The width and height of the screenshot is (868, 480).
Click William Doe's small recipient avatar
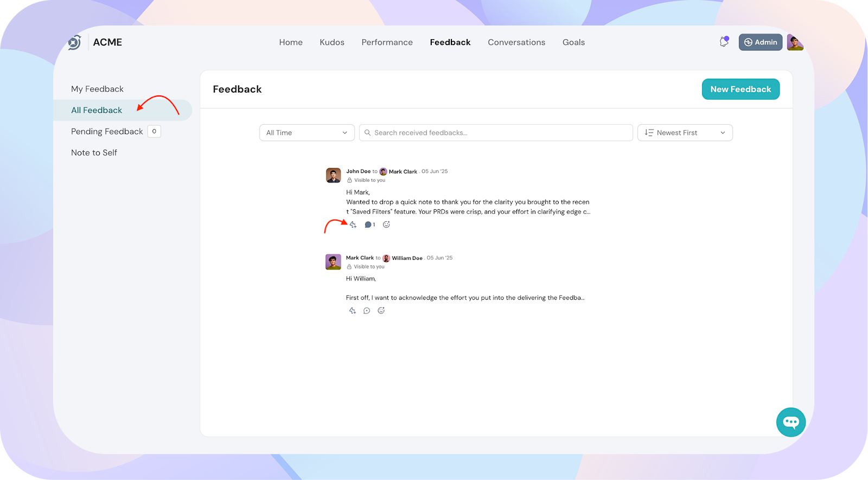[x=386, y=258]
